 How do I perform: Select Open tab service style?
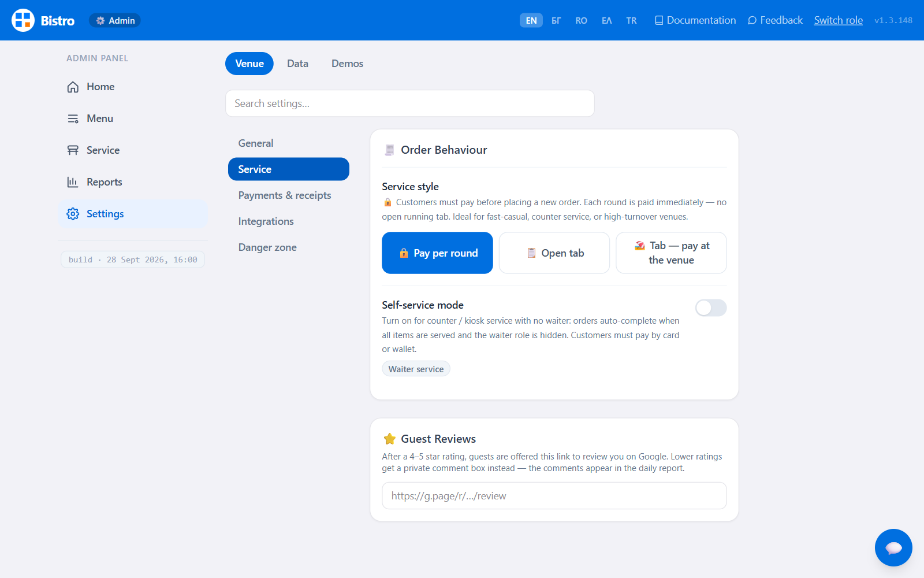(554, 253)
